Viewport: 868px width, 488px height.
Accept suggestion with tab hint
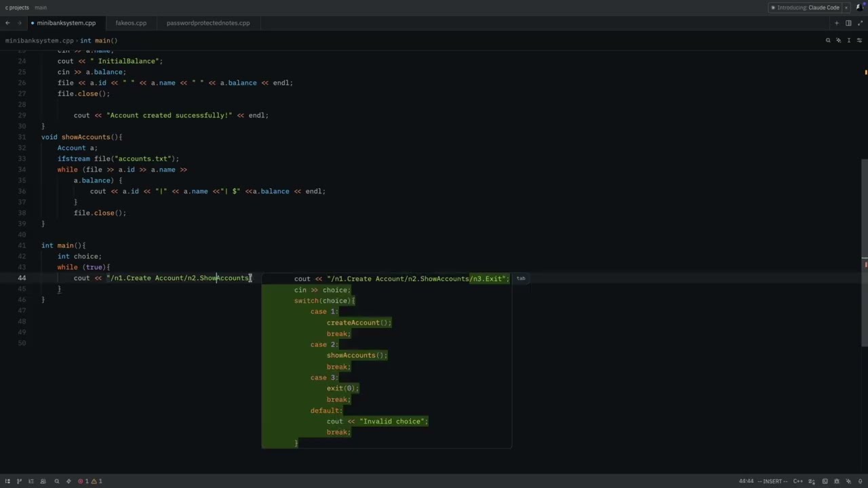point(521,278)
